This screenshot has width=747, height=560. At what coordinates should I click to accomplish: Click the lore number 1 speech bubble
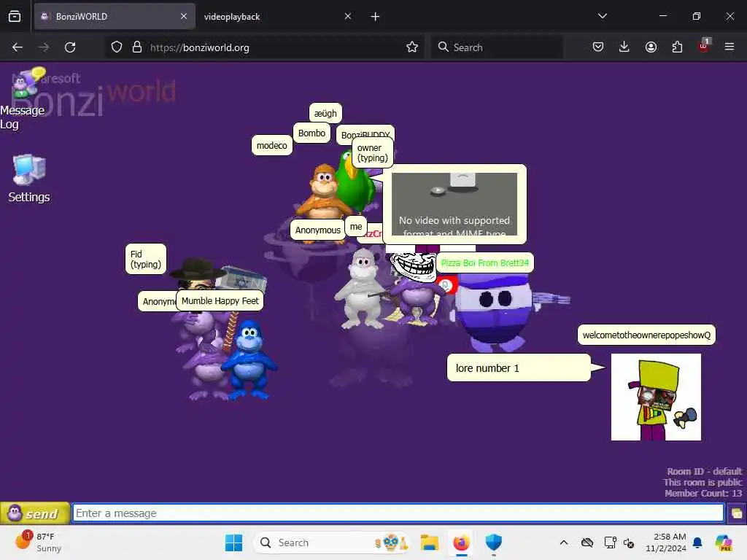point(519,367)
